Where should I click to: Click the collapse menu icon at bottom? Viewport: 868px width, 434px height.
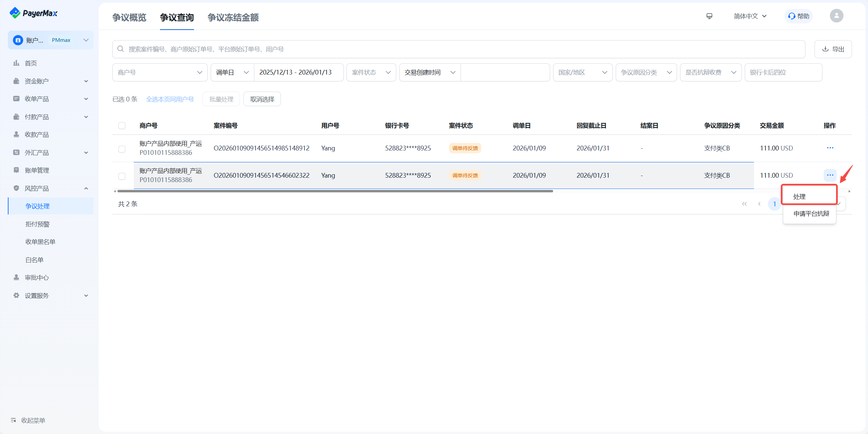[14, 420]
